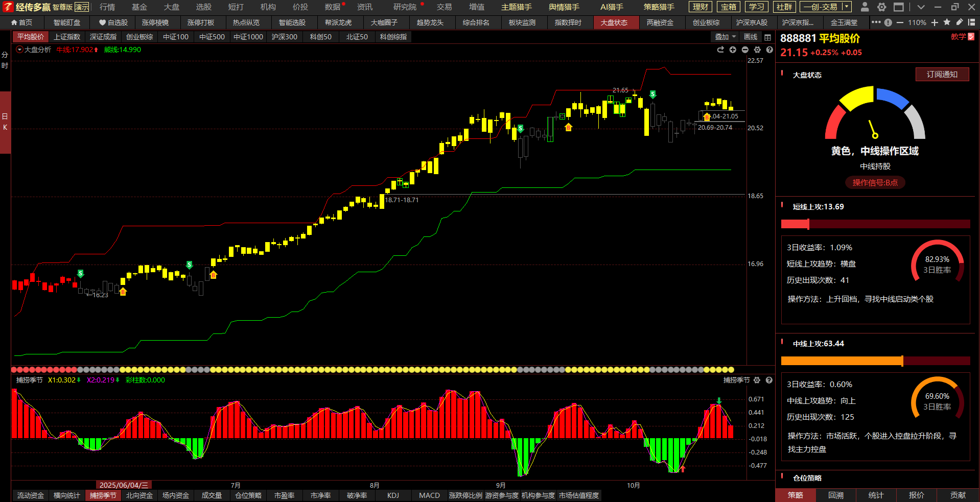Switch to 分时 intraday view
980x502 pixels.
point(5,60)
